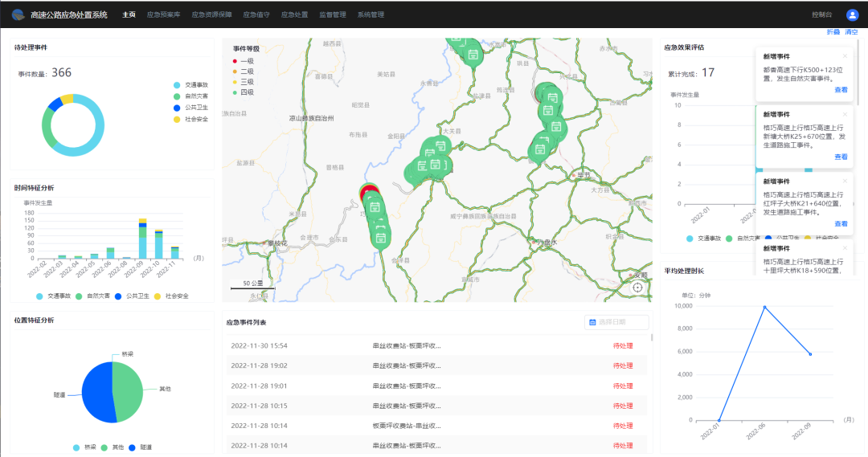
Task: Click the calendar icon in the date picker
Action: click(592, 322)
